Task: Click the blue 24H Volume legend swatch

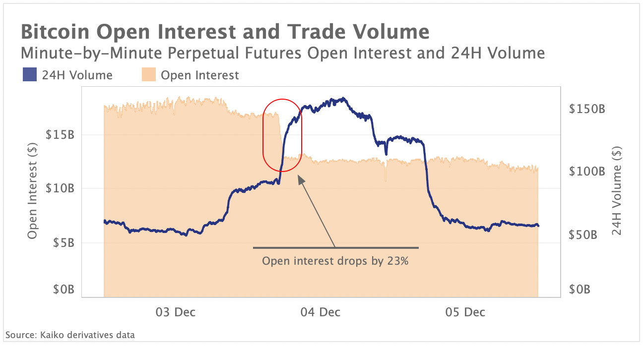Action: point(29,75)
